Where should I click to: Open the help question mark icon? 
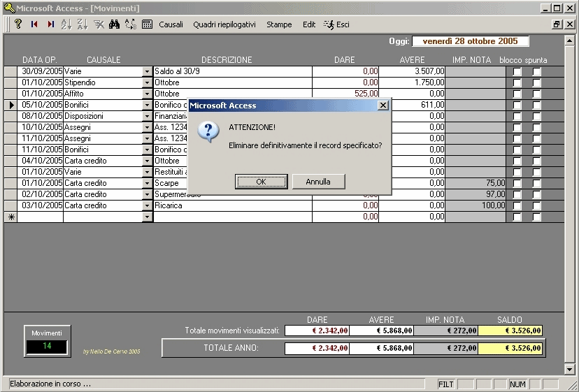click(x=17, y=24)
